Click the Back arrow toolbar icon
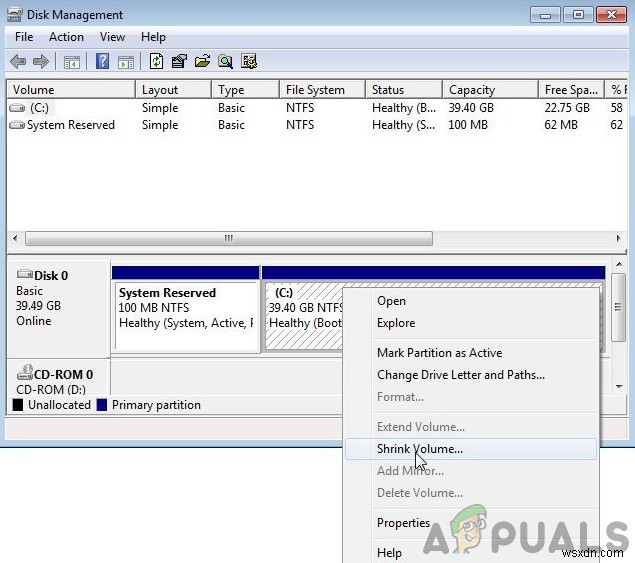Image resolution: width=635 pixels, height=563 pixels. pyautogui.click(x=18, y=62)
